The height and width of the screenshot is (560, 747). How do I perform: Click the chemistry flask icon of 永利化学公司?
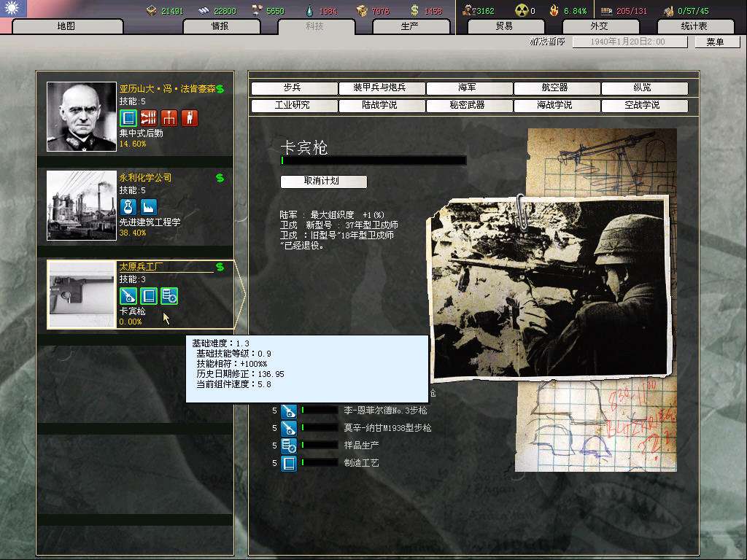coord(128,206)
